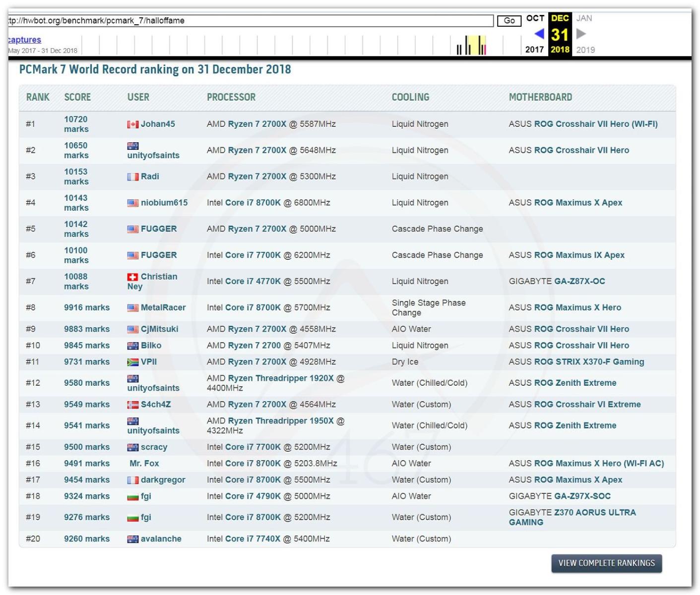The image size is (700, 595).
Task: Click the Norwegian flag beside S4ch4Z
Action: [132, 405]
